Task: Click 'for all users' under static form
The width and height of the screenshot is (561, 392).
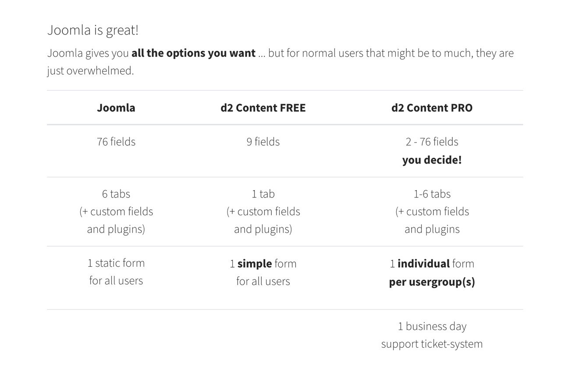Action: coord(116,281)
